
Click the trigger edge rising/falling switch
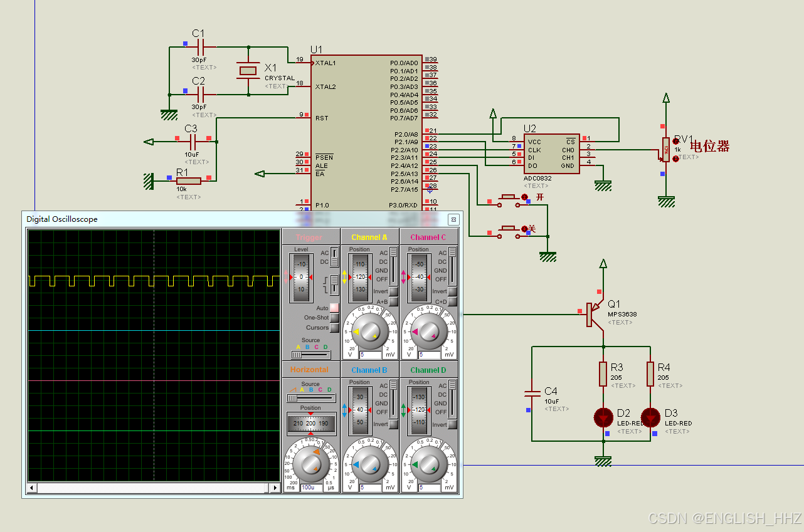(334, 286)
